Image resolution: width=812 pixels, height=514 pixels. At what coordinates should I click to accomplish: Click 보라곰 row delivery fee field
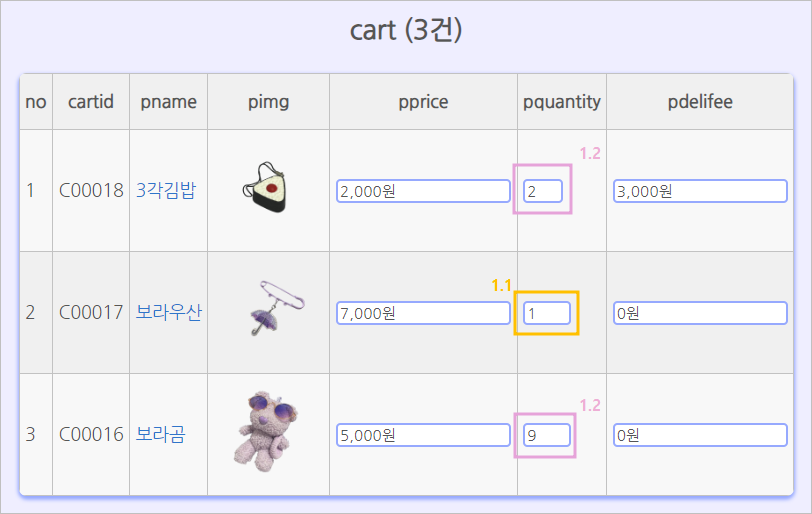click(700, 435)
